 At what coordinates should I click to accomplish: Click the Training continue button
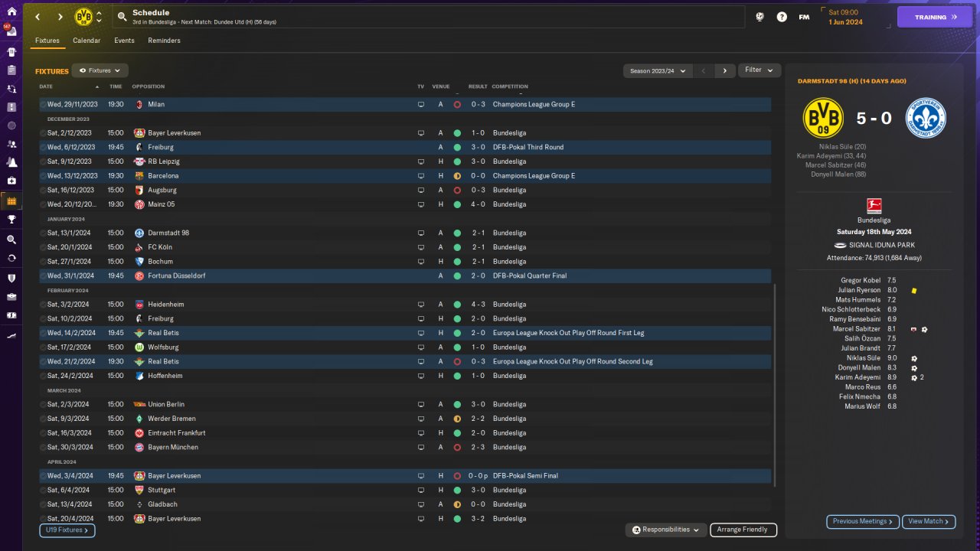(x=935, y=17)
